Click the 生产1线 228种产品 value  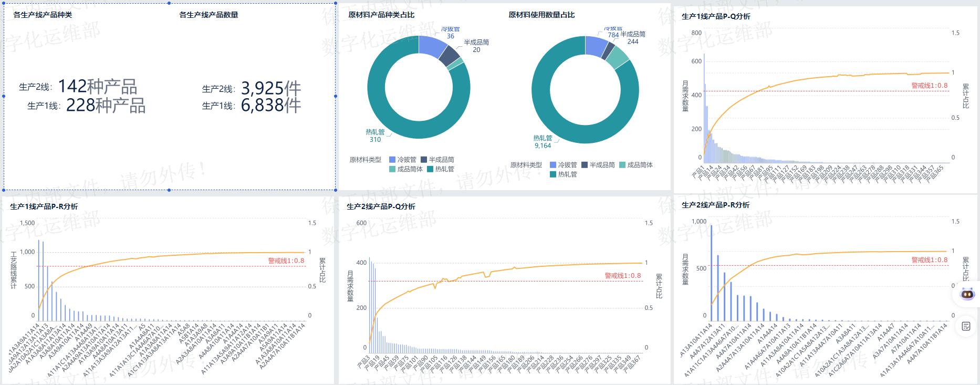(106, 106)
